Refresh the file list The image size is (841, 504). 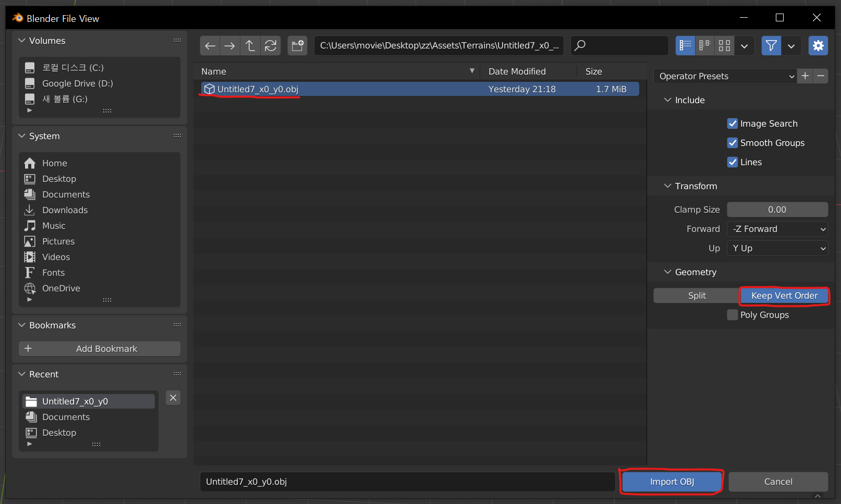(x=271, y=46)
